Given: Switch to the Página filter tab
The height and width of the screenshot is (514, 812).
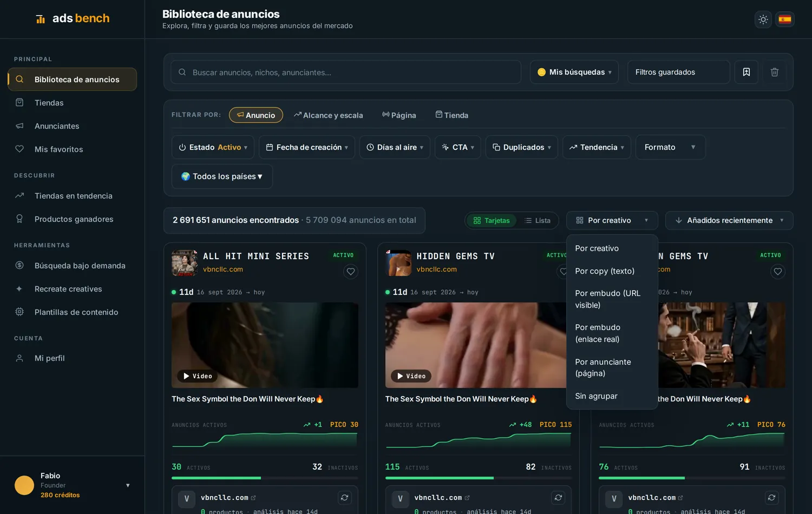Looking at the screenshot, I should click(x=399, y=115).
